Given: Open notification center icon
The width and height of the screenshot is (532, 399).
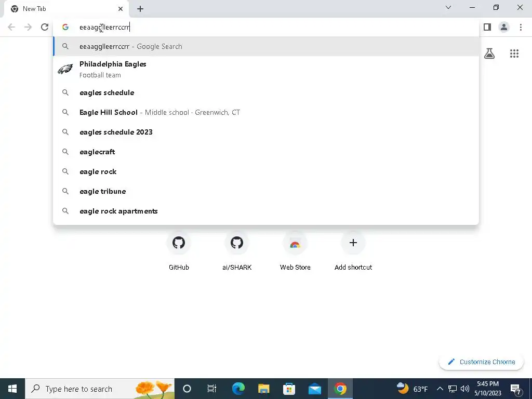Looking at the screenshot, I should 516,389.
